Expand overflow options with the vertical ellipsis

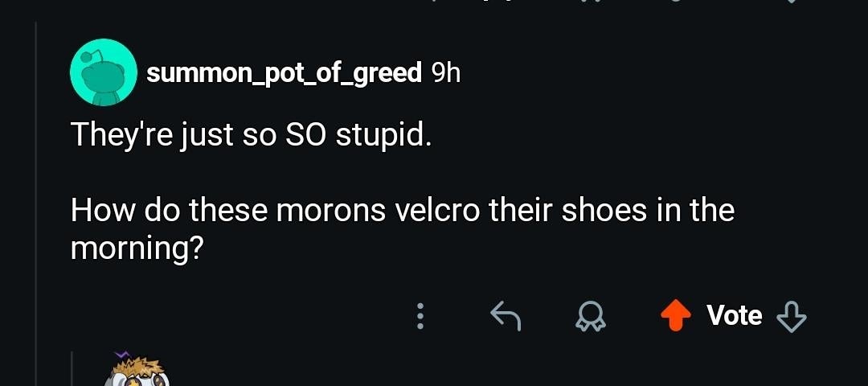click(x=420, y=317)
